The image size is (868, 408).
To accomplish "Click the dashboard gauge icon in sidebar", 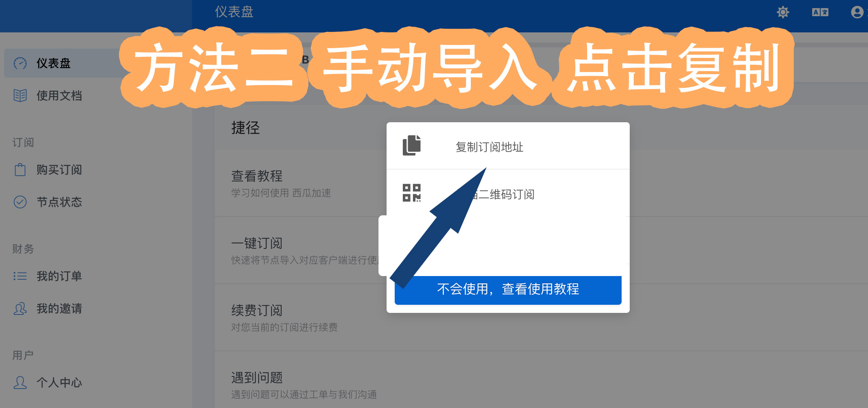I will (x=20, y=63).
